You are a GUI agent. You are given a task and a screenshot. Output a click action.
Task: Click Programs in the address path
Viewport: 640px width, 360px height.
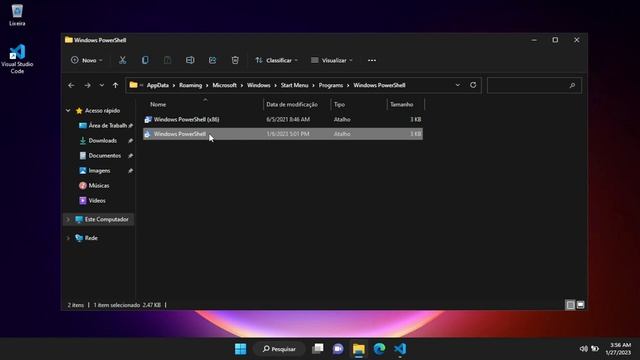331,85
